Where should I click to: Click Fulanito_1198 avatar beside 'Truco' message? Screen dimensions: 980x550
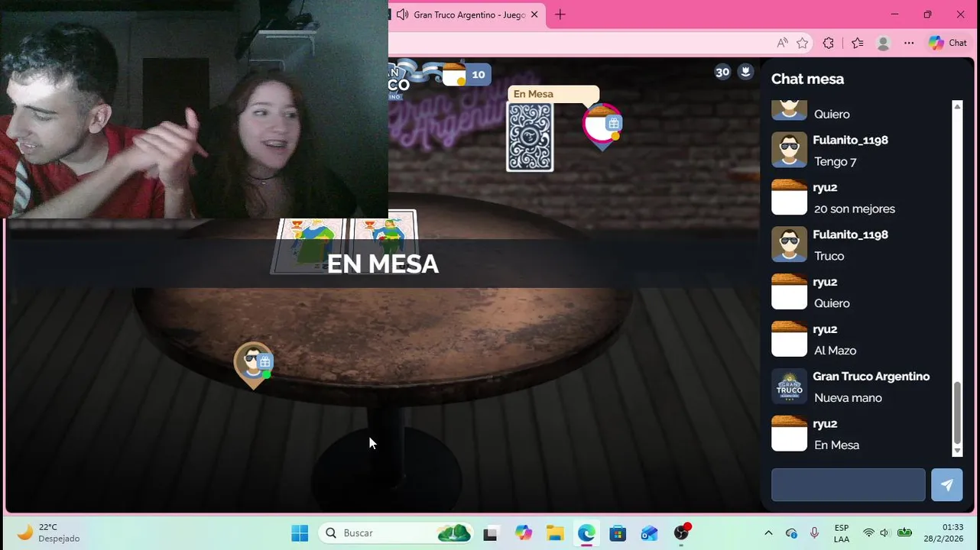pos(789,244)
